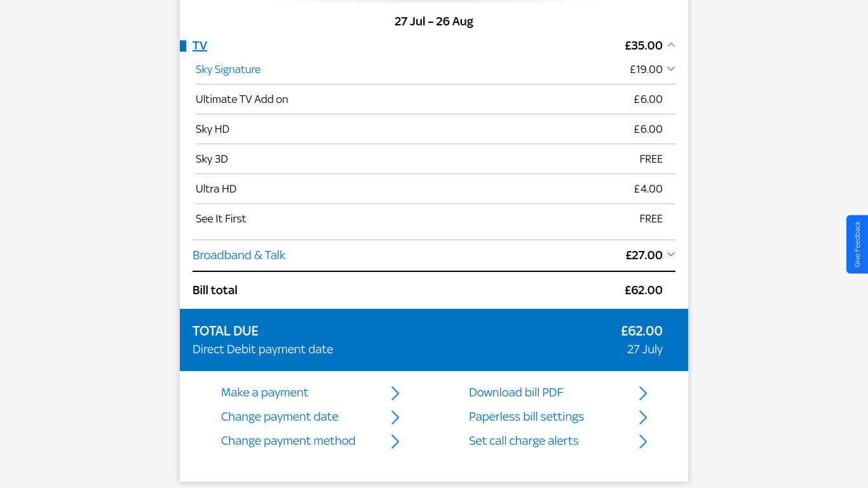The width and height of the screenshot is (868, 488).
Task: Open the TV section link
Action: pyautogui.click(x=200, y=45)
